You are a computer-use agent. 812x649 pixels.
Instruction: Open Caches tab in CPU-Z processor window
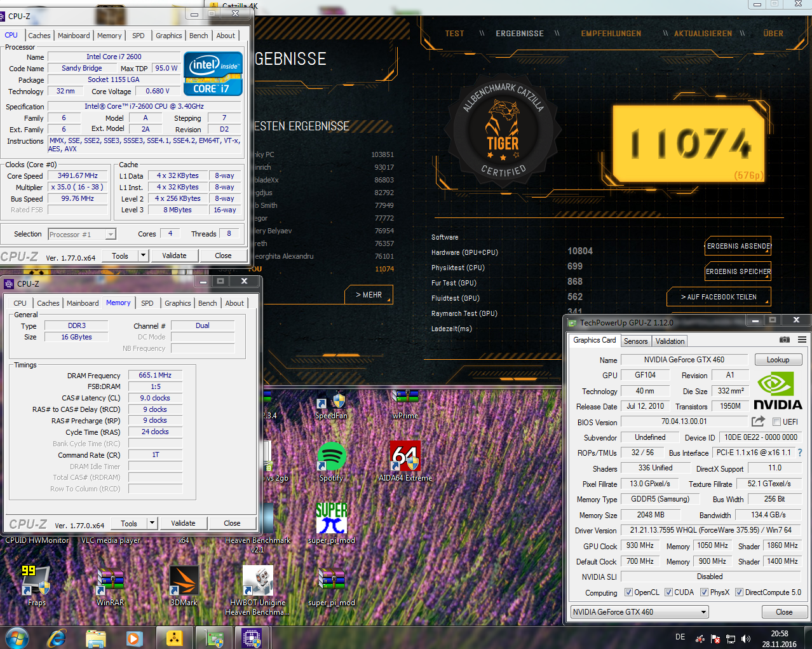39,36
